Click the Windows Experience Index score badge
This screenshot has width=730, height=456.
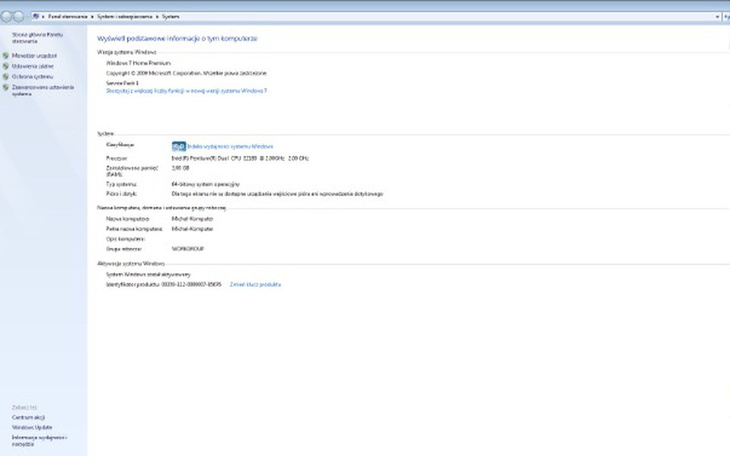[178, 146]
